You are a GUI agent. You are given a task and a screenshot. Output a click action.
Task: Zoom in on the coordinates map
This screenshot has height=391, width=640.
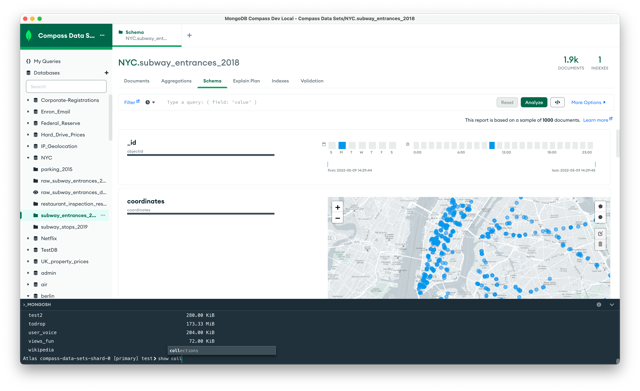pos(338,207)
